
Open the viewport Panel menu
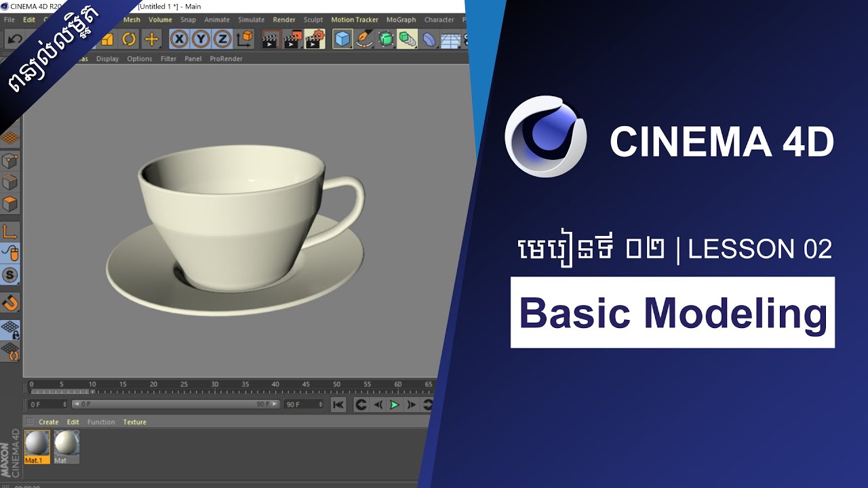click(x=193, y=59)
